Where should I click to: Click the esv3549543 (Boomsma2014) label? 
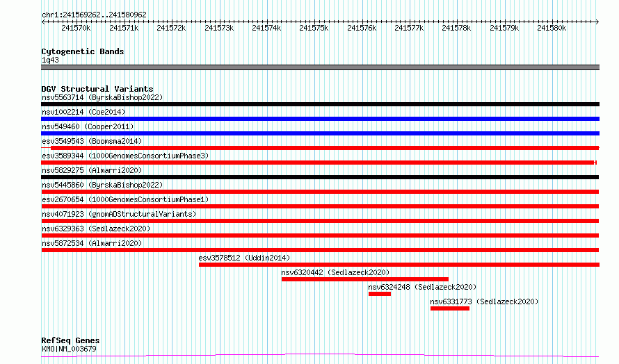[92, 141]
